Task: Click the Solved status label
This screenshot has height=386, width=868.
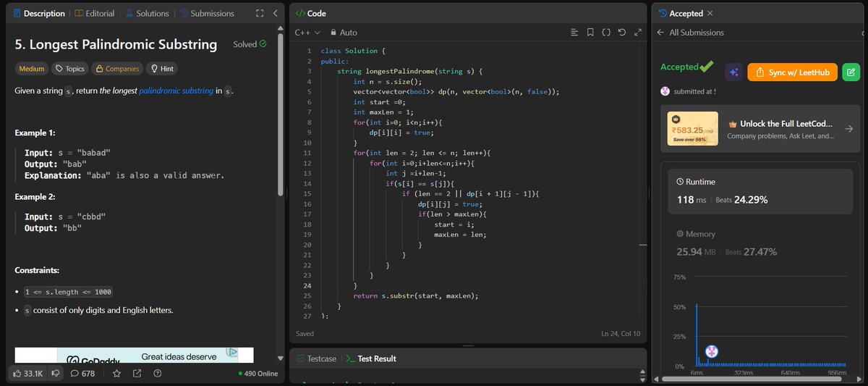Action: [250, 44]
